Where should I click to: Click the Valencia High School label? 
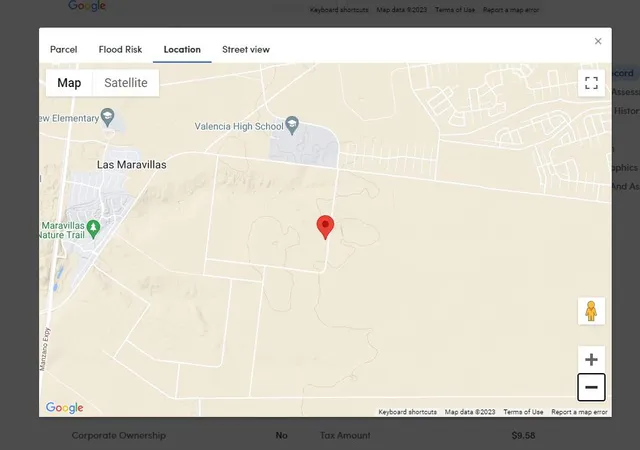[x=239, y=127]
